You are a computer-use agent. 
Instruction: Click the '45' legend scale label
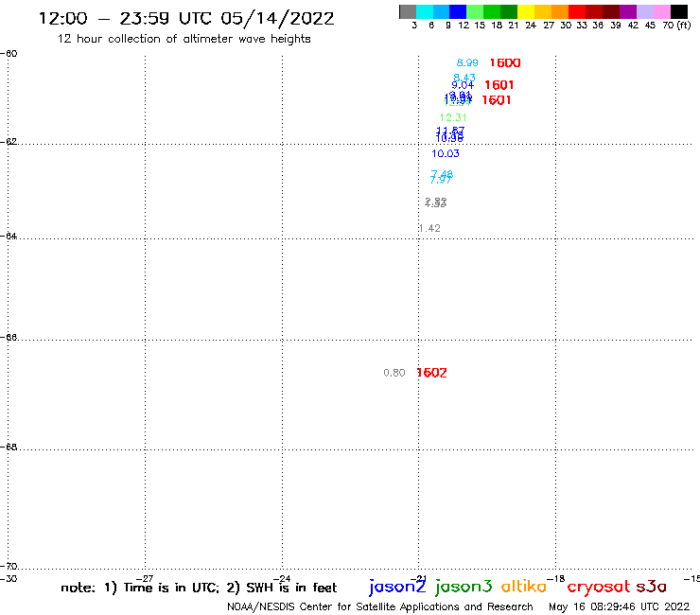point(650,26)
